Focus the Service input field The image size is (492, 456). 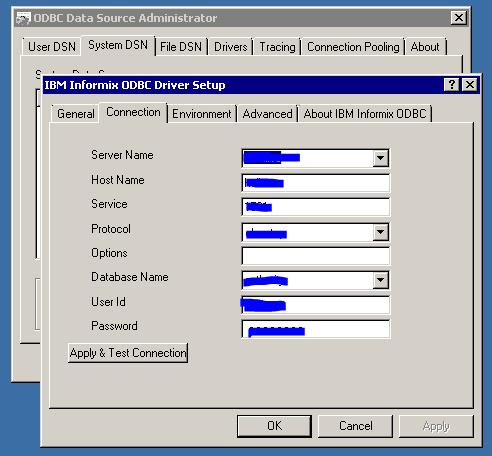(315, 207)
